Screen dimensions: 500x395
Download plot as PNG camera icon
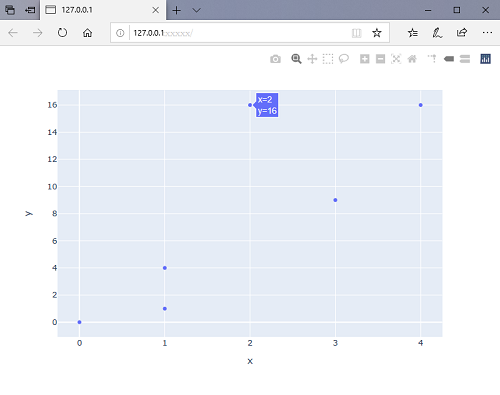[x=275, y=59]
